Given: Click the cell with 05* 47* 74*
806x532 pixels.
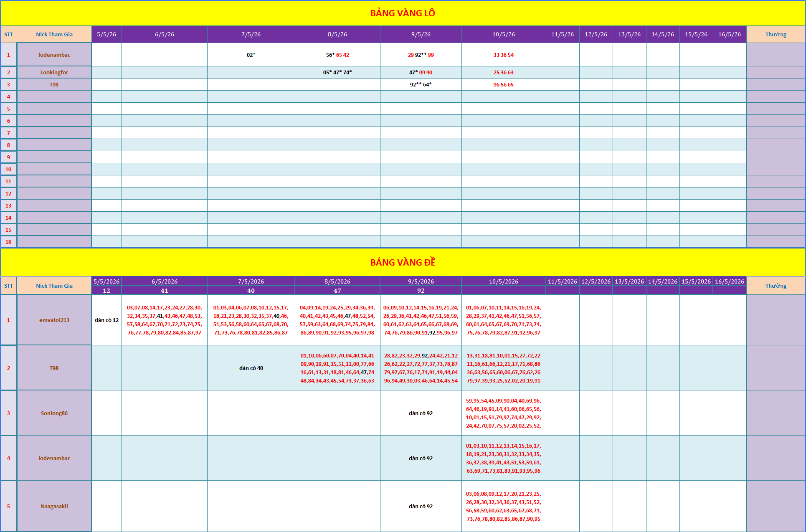Looking at the screenshot, I should point(337,72).
